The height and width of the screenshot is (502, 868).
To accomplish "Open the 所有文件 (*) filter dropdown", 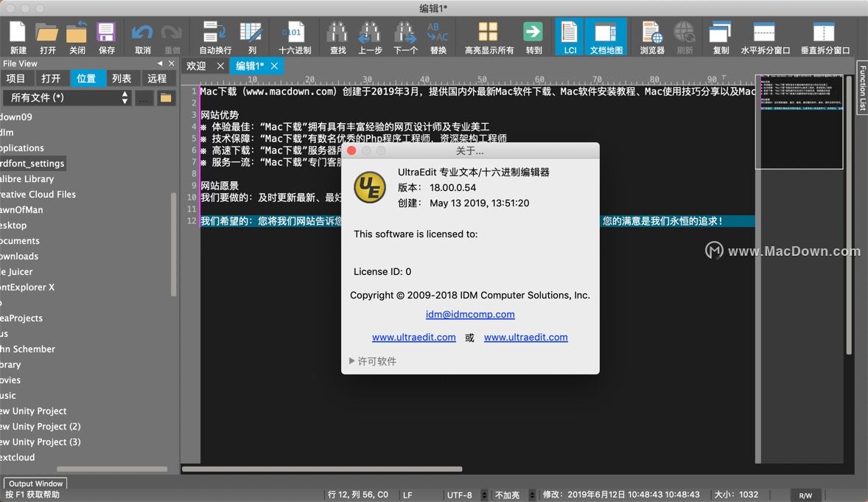I will point(67,98).
